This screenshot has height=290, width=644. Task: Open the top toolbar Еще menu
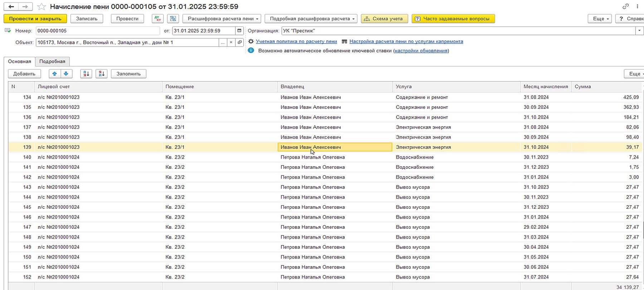point(600,19)
